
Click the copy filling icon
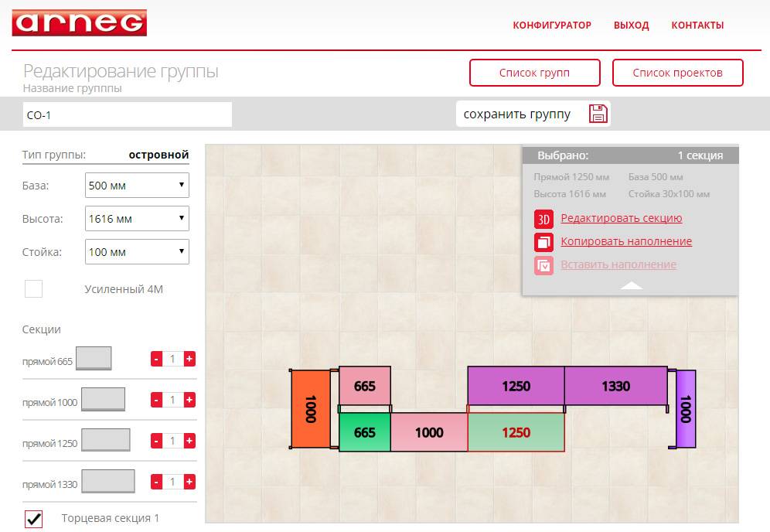(x=543, y=242)
